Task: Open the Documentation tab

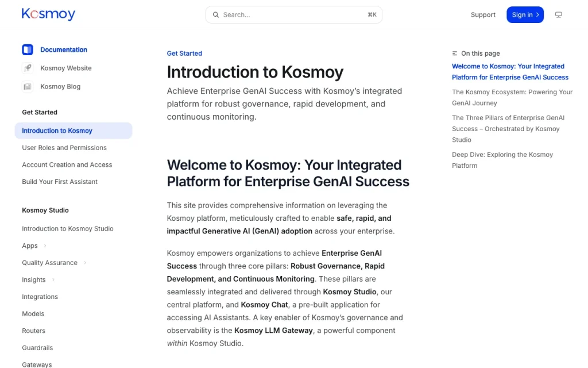Action: coord(63,49)
